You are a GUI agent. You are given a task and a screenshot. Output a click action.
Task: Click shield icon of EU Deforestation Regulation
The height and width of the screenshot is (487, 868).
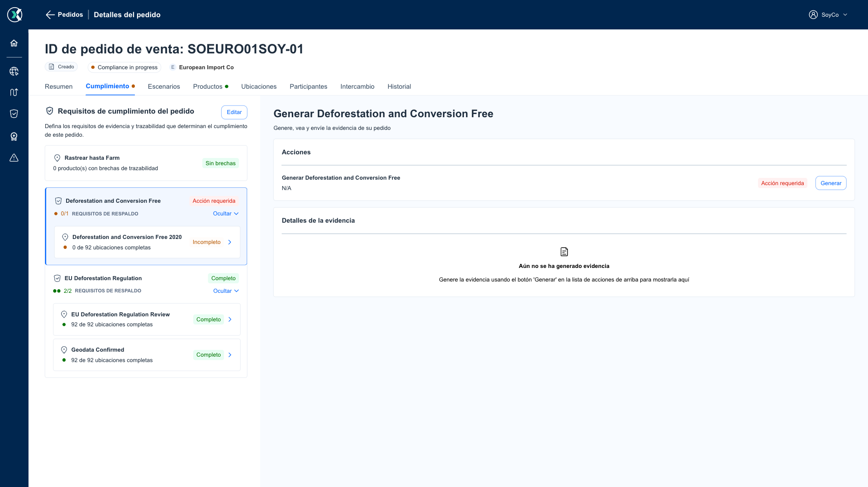click(57, 278)
